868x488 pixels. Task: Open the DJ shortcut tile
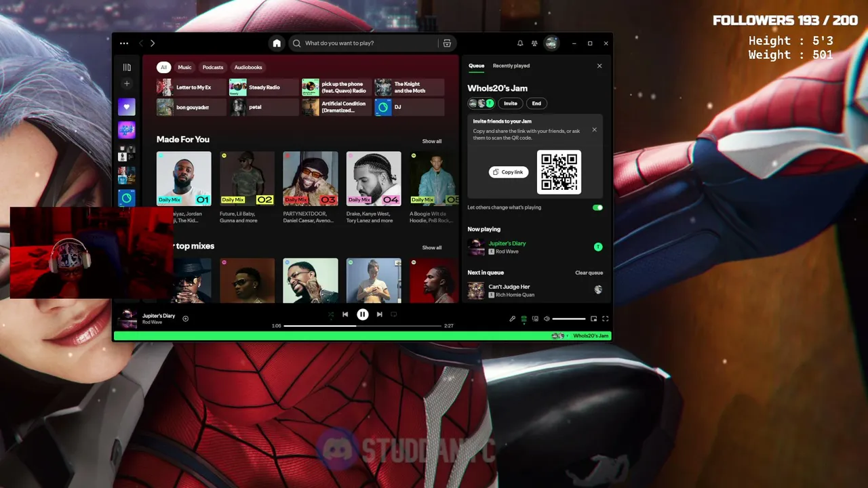pos(410,107)
